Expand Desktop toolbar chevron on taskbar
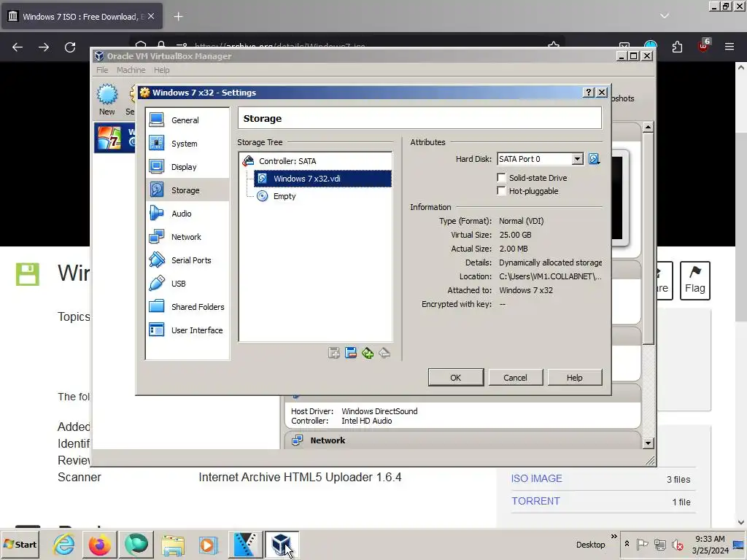This screenshot has height=560, width=747. click(614, 537)
